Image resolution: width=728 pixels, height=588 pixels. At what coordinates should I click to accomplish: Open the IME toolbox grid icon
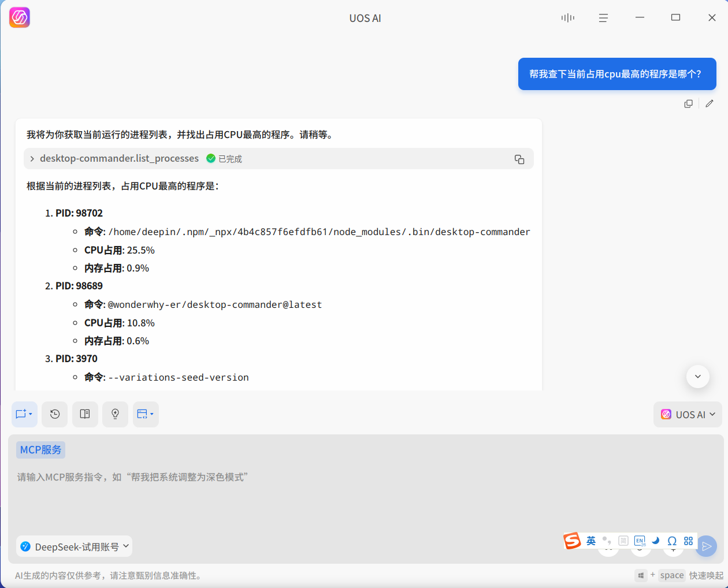pos(688,541)
